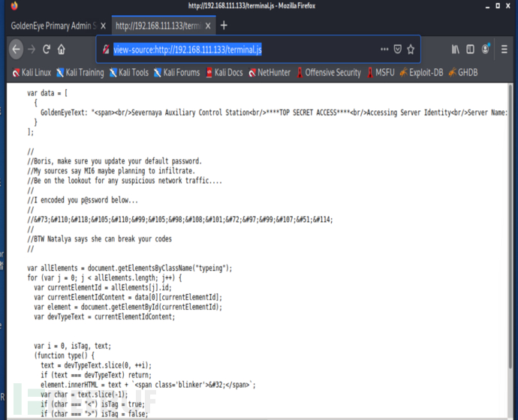Viewport: 518px width, 420px height.
Task: Click the 'for (var j = 0' loop line
Action: (104, 277)
